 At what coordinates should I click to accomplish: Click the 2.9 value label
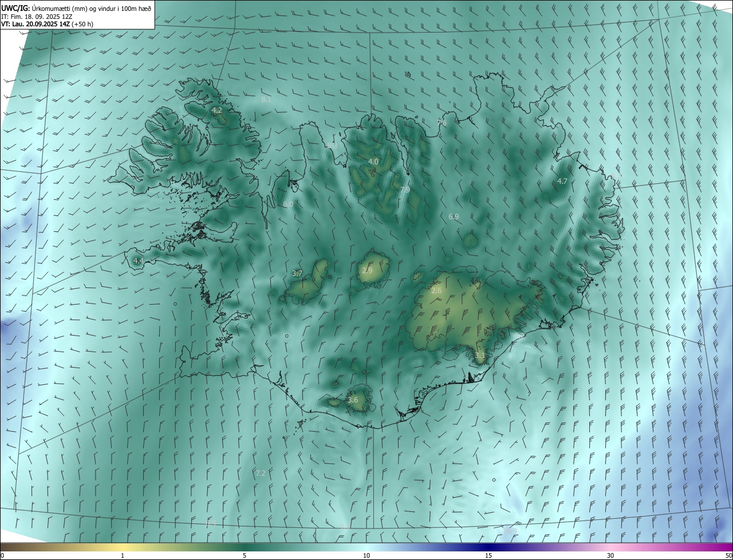click(367, 270)
